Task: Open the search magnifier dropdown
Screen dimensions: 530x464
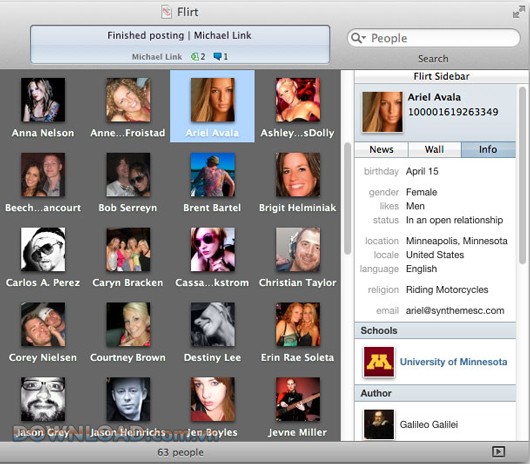Action: click(358, 38)
